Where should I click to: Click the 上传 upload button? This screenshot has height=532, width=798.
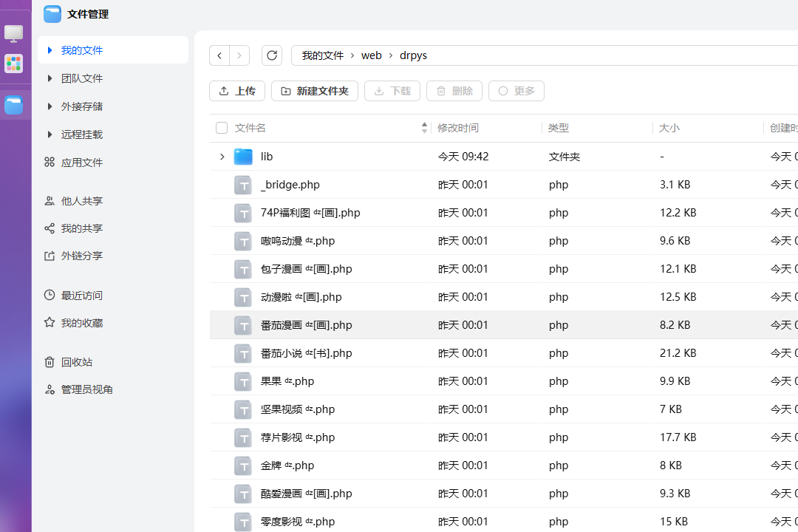(x=236, y=91)
